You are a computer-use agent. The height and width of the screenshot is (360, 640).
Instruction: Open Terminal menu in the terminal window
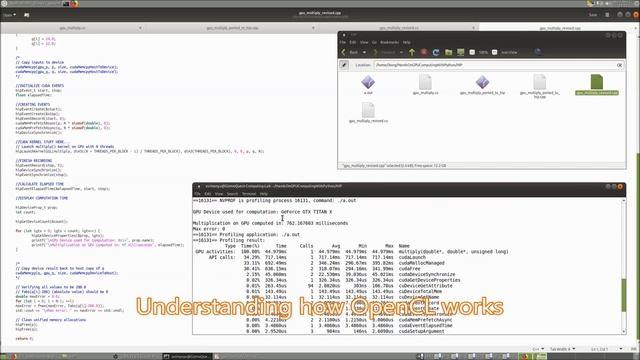point(249,194)
